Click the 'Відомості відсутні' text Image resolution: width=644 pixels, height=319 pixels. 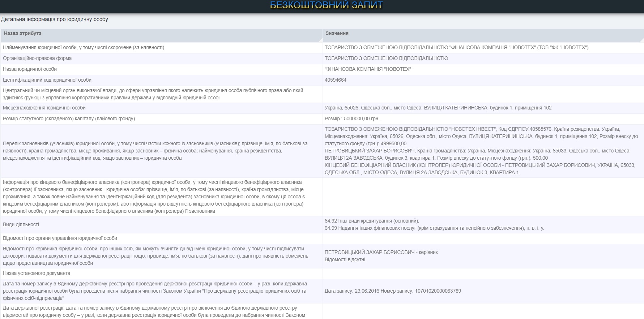[345, 259]
